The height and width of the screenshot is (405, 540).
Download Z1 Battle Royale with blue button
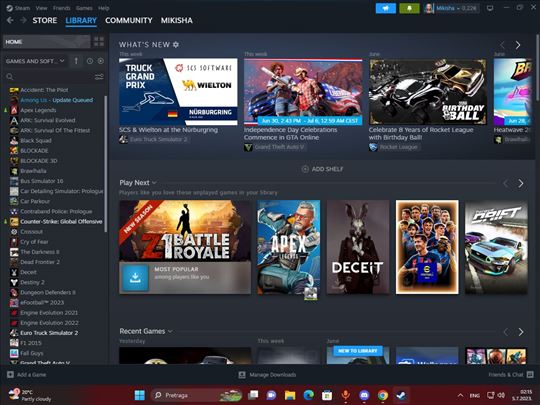135,278
